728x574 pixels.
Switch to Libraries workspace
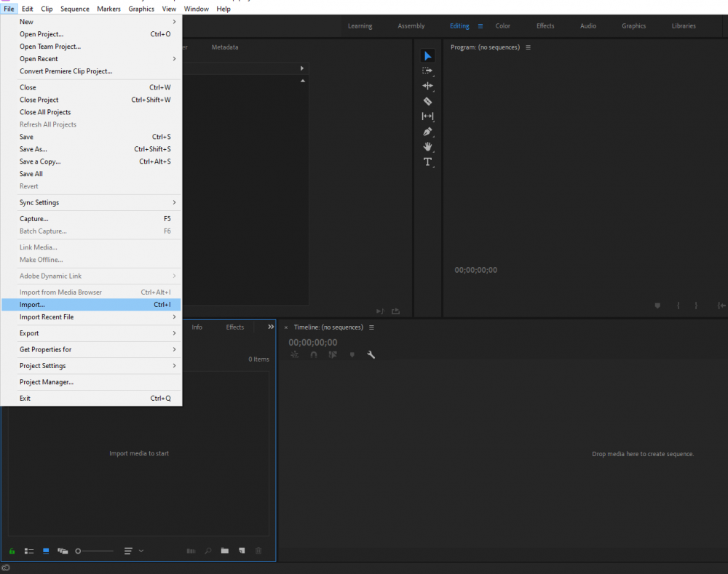tap(684, 26)
